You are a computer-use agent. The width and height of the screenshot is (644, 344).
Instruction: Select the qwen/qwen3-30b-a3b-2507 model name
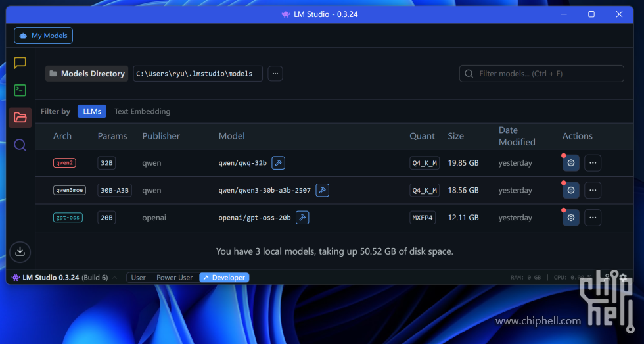click(264, 190)
